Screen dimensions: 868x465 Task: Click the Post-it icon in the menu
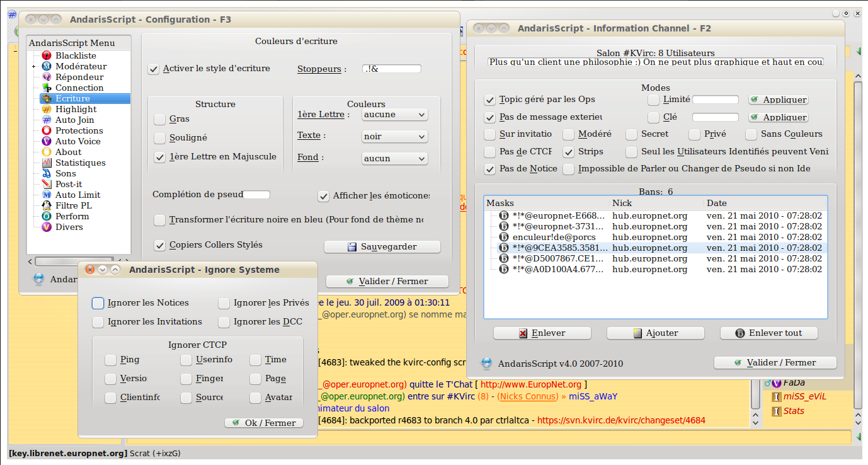pos(47,184)
